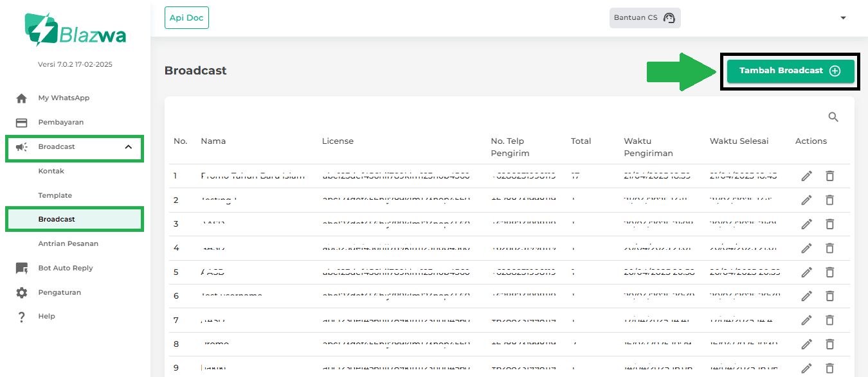Delete broadcast in row 6
The width and height of the screenshot is (868, 377).
coord(830,296)
